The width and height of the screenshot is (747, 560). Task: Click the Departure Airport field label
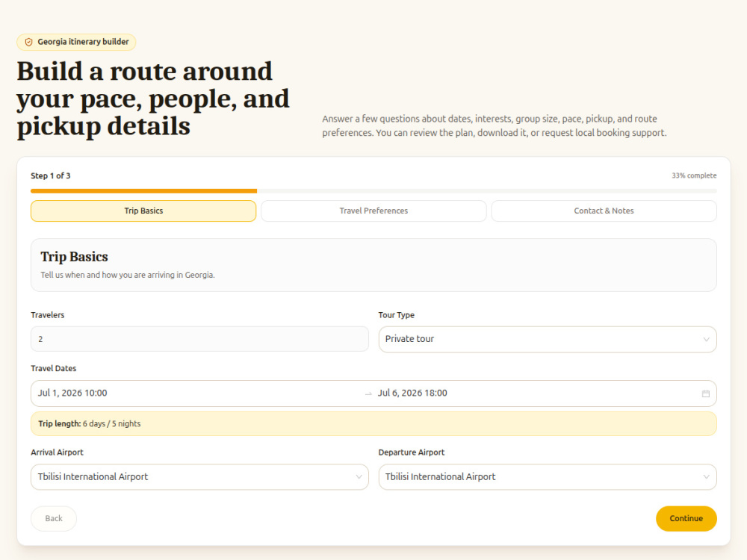pos(412,452)
